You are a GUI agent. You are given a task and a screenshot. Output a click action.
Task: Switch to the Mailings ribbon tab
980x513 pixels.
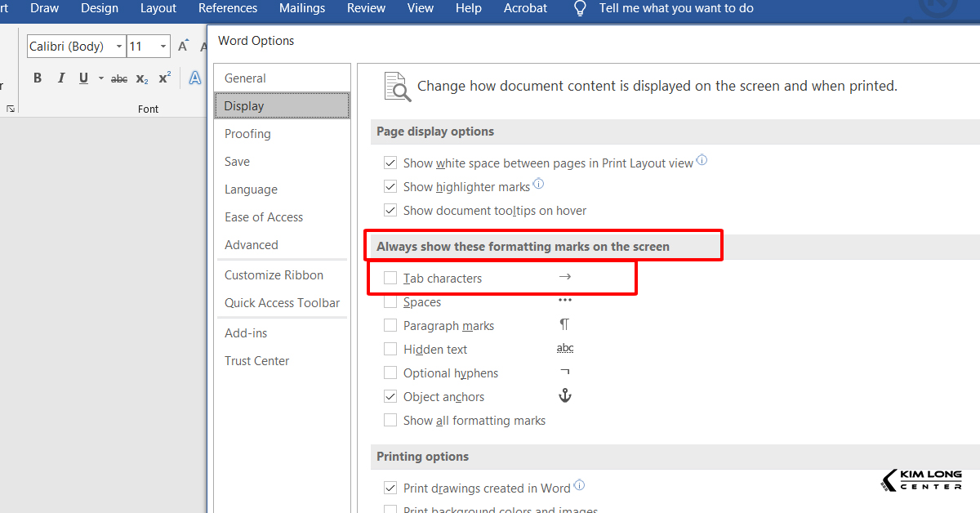pos(301,8)
